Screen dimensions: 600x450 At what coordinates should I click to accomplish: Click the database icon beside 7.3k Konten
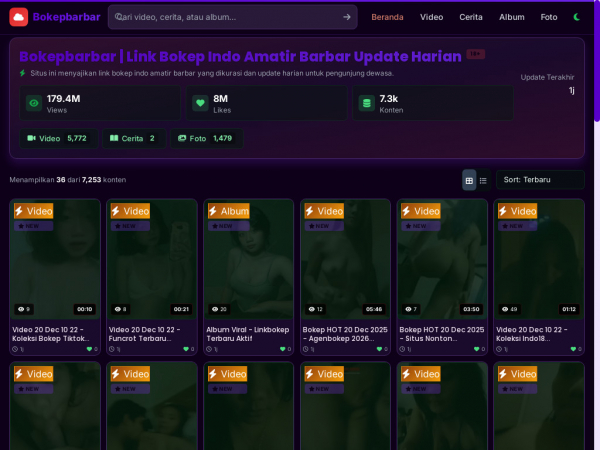367,103
